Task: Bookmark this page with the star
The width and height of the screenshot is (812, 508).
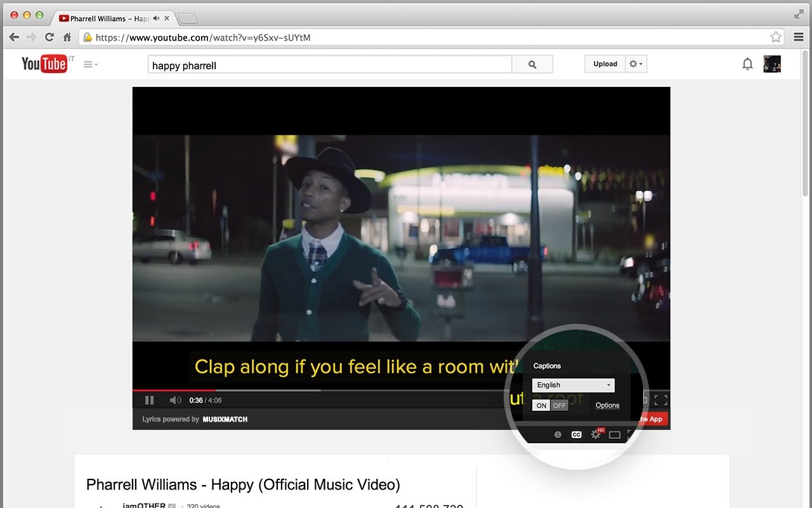Action: click(775, 37)
